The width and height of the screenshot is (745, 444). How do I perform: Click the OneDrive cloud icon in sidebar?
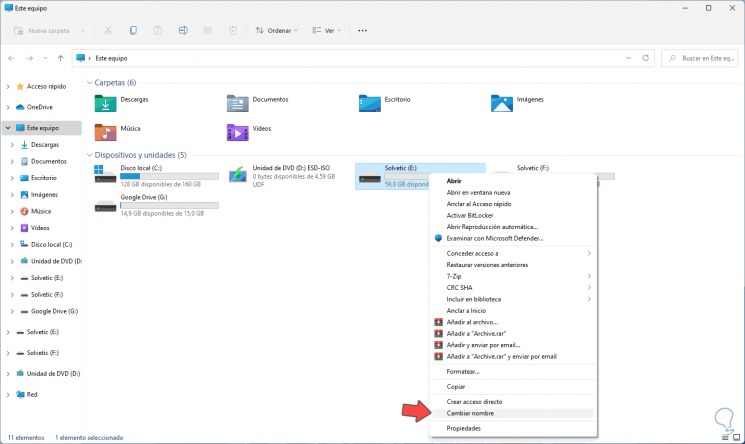coord(20,107)
